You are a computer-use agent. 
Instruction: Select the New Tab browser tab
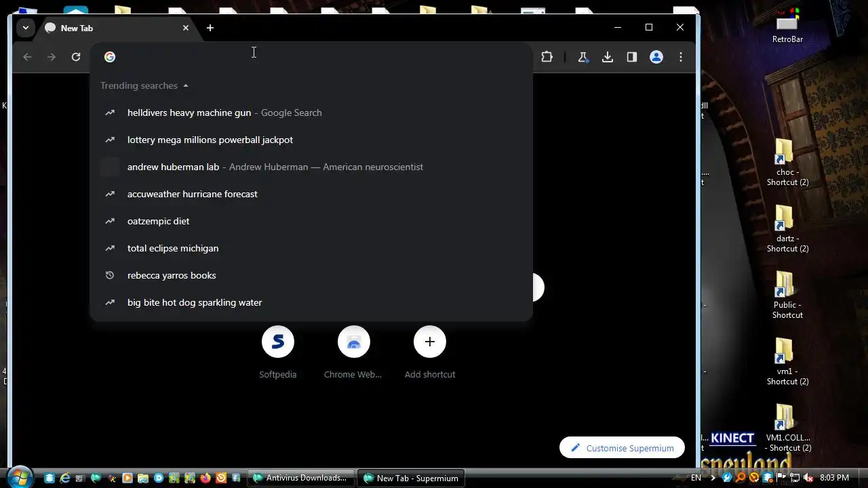(x=117, y=28)
